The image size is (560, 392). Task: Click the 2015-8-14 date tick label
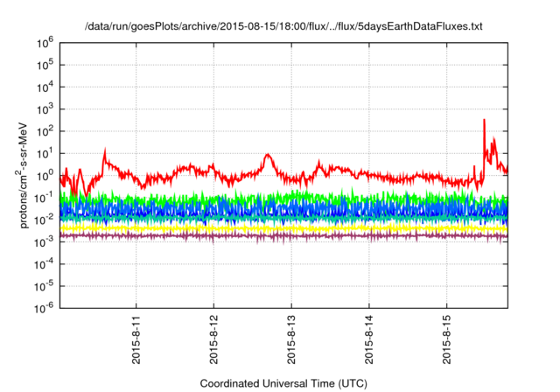pos(369,339)
